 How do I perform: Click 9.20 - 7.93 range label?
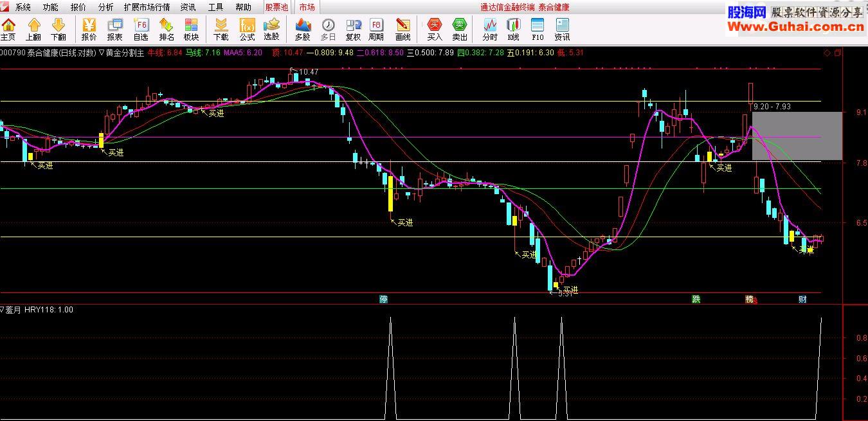pos(772,107)
